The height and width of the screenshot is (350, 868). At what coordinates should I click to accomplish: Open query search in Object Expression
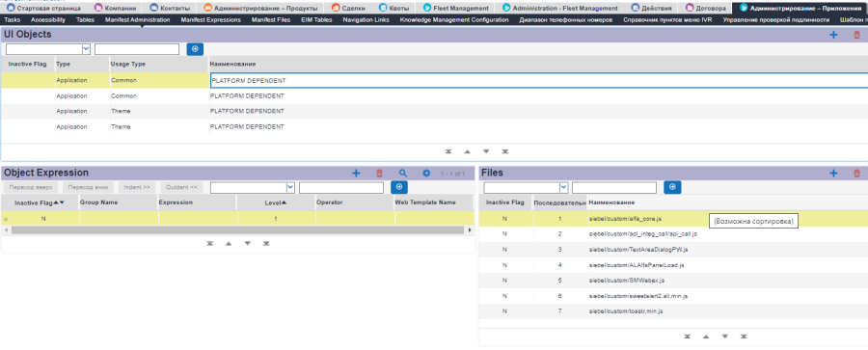click(x=403, y=174)
